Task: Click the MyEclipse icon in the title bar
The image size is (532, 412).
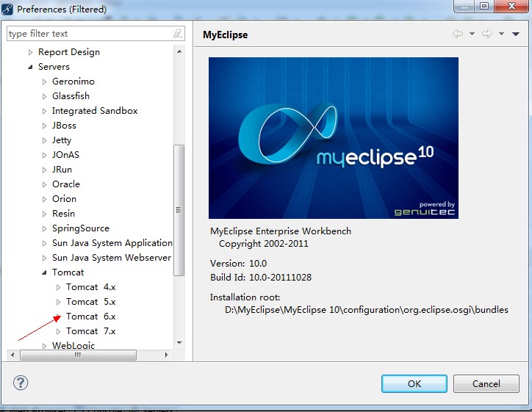Action: click(x=7, y=9)
